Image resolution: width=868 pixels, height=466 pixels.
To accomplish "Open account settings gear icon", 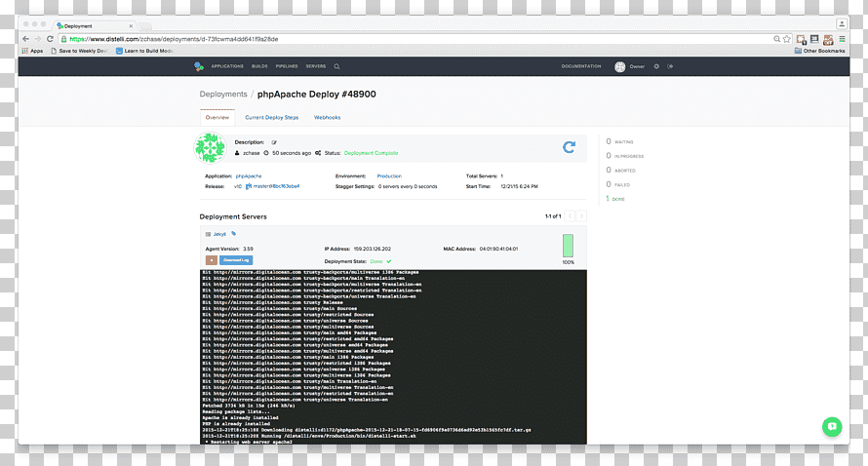I will coord(656,66).
